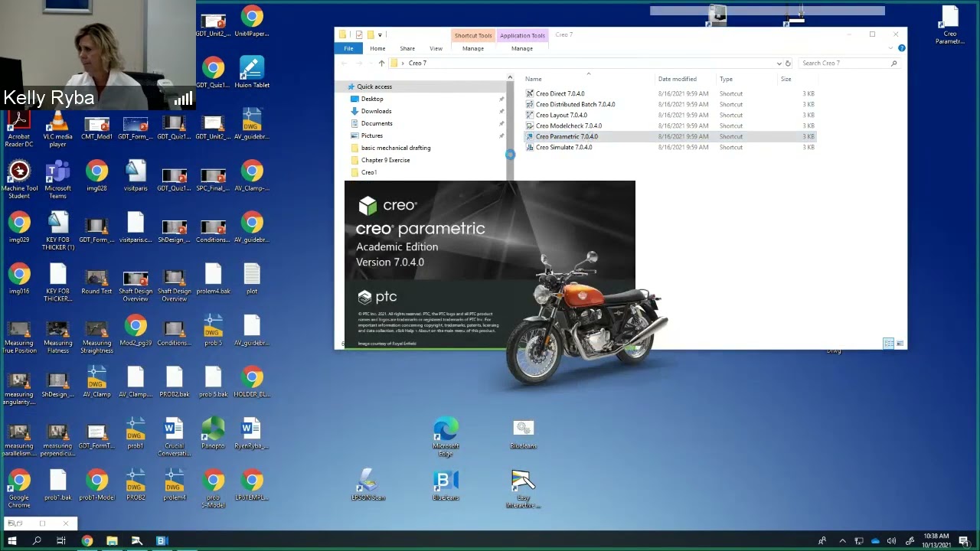Open Explorer Help button
The height and width of the screenshot is (551, 980).
coord(902,48)
